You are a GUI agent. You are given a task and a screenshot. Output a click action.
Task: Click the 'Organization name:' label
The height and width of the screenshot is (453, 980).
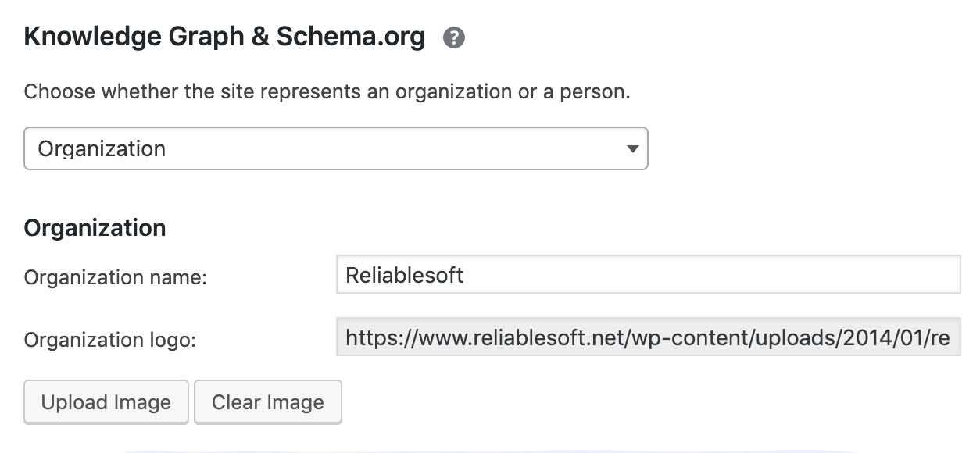click(116, 277)
